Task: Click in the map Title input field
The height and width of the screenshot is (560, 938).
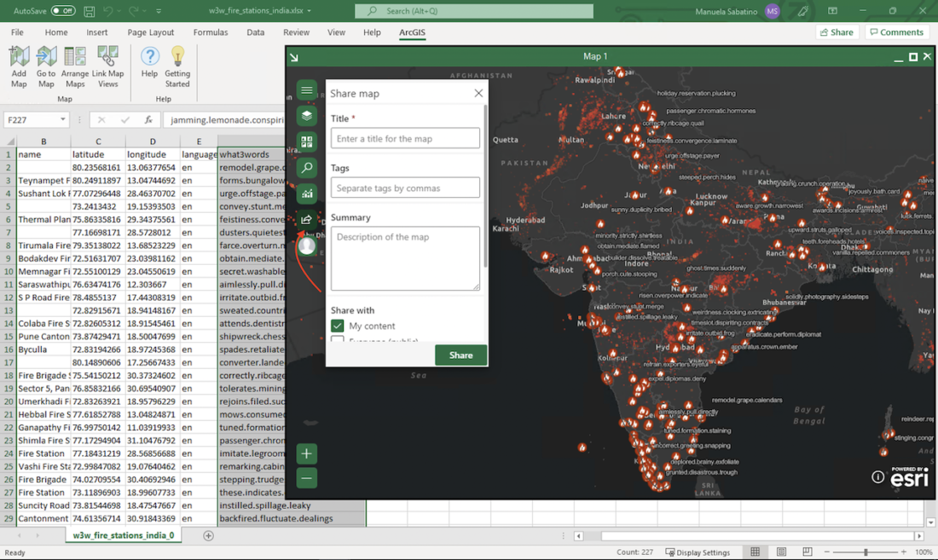Action: (x=405, y=138)
